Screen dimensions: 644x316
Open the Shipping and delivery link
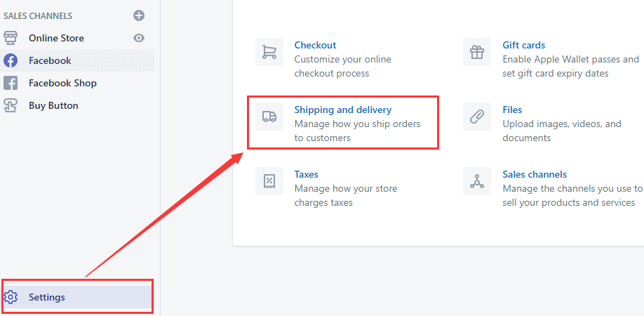coord(343,110)
